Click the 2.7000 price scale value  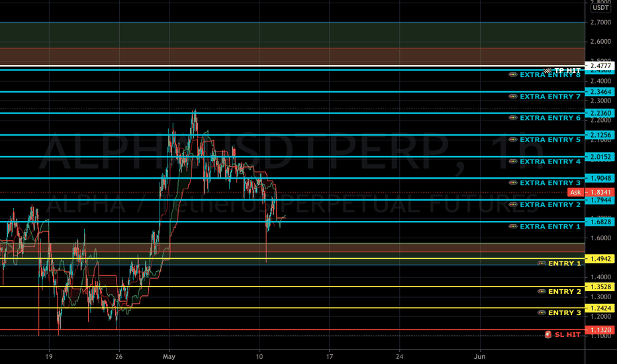click(x=600, y=22)
